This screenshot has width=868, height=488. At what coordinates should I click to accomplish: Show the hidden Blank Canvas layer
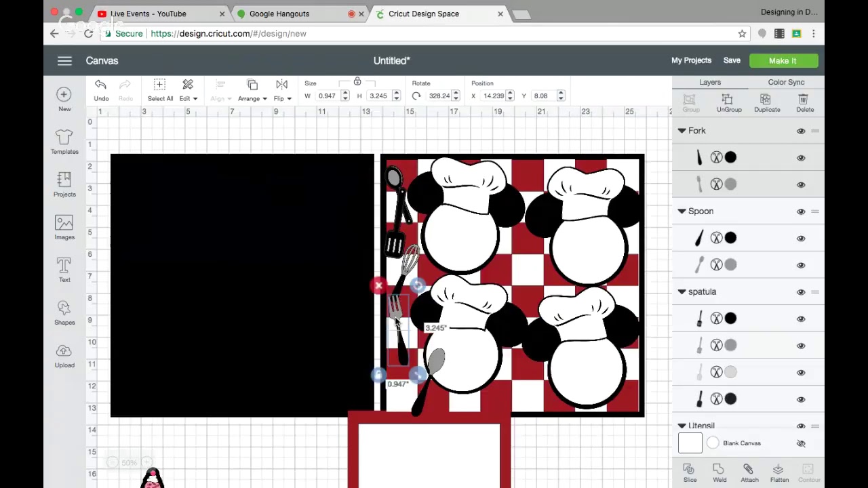pyautogui.click(x=801, y=443)
